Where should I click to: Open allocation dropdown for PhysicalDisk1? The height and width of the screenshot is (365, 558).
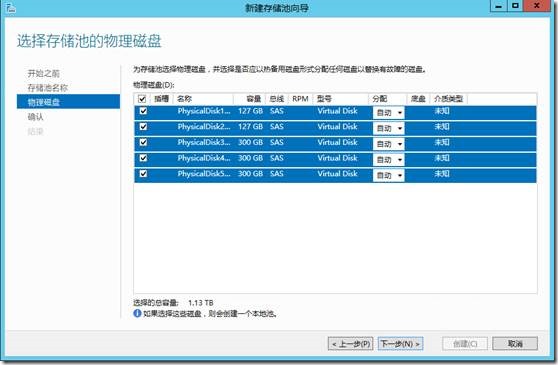(389, 113)
